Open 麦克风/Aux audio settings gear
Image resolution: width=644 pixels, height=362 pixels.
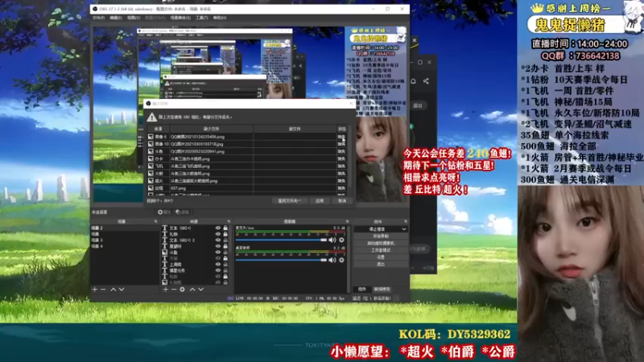(x=341, y=240)
